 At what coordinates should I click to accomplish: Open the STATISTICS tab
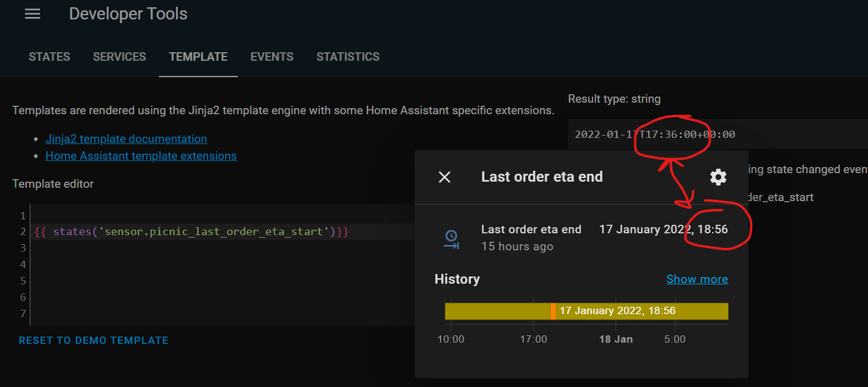[348, 57]
